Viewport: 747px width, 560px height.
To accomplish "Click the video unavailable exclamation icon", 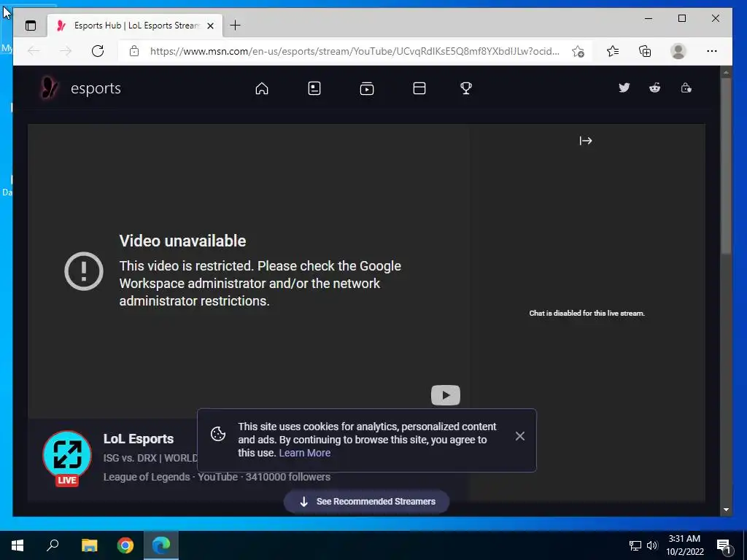I will 84,271.
